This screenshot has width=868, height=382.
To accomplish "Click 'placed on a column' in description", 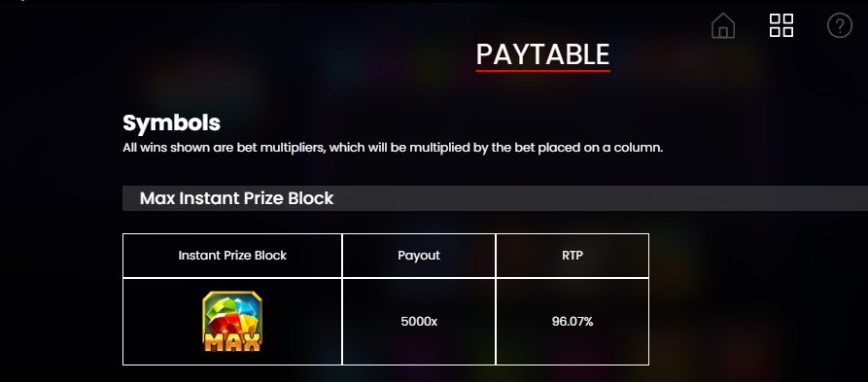I will pos(600,148).
